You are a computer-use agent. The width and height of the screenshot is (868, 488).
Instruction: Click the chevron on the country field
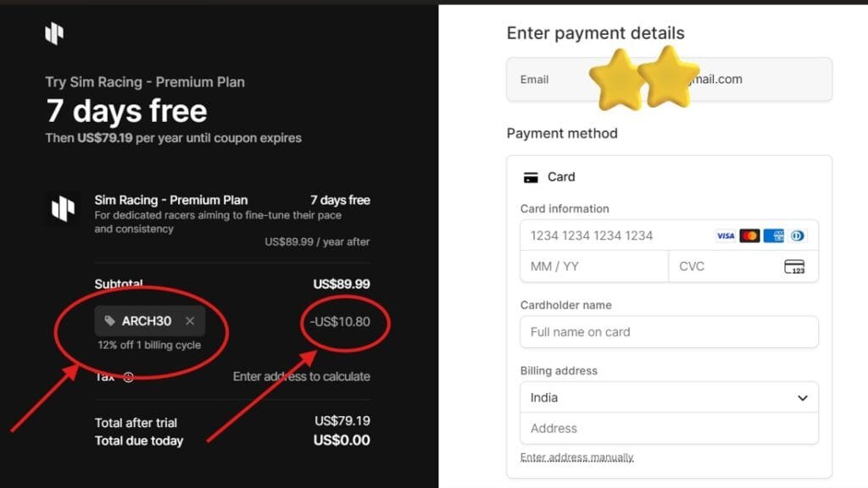coord(802,397)
